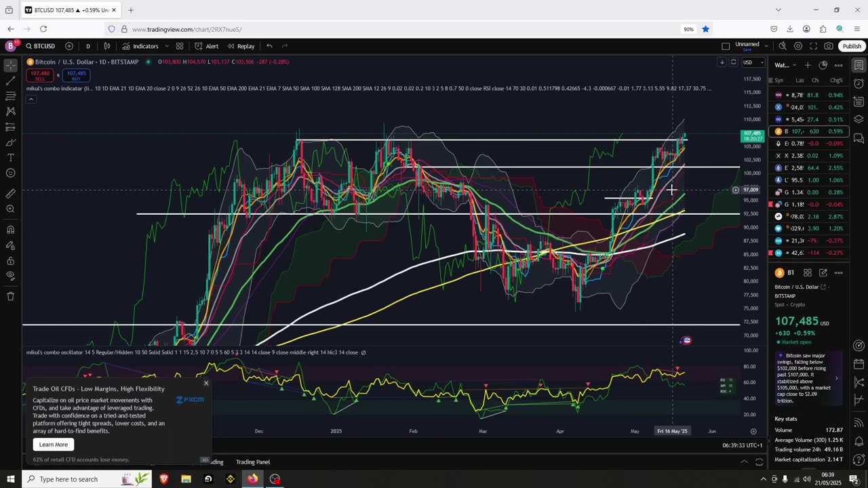
Task: Expand the favorite indicators dropdown arrow
Action: pos(167,46)
